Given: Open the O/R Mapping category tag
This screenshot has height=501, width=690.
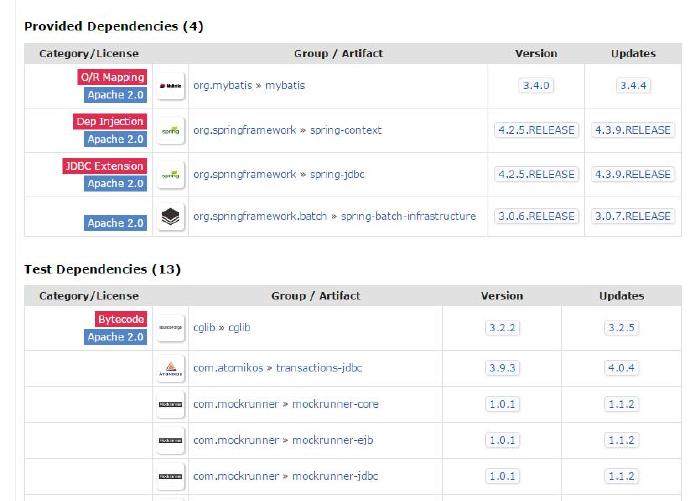Looking at the screenshot, I should (x=112, y=77).
